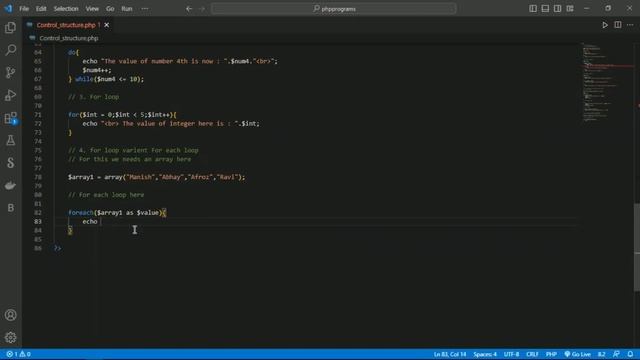Click the VS Code logo icon
Screen dimensions: 640x360
pyautogui.click(x=8, y=8)
